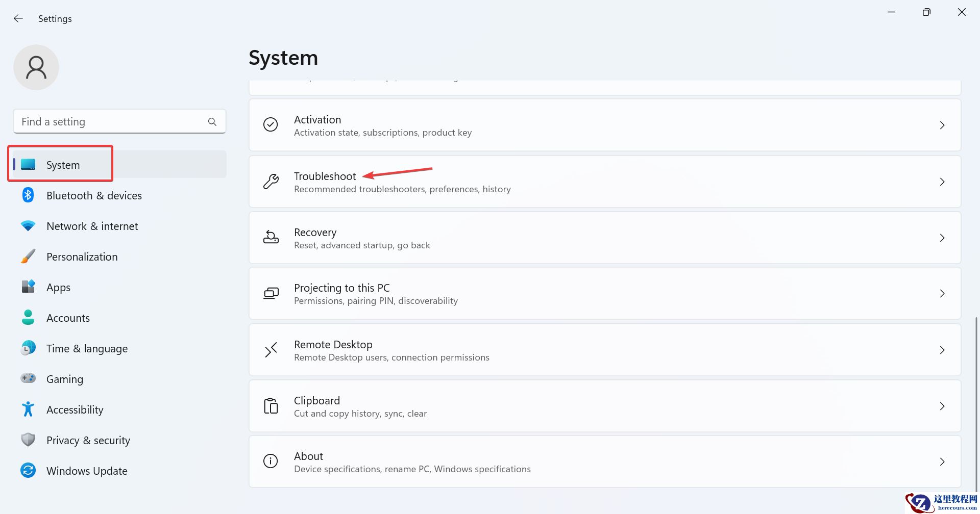The image size is (980, 514).
Task: Open Network & internet settings
Action: point(92,226)
